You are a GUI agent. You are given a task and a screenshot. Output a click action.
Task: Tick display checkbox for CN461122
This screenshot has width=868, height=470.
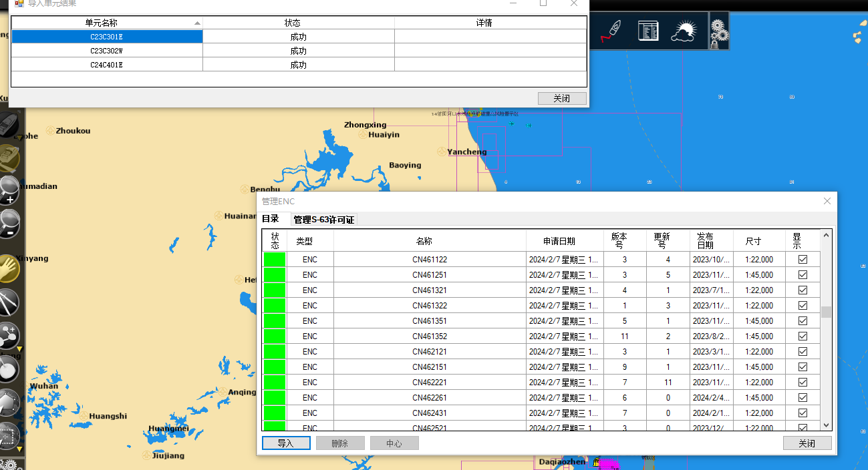click(803, 259)
